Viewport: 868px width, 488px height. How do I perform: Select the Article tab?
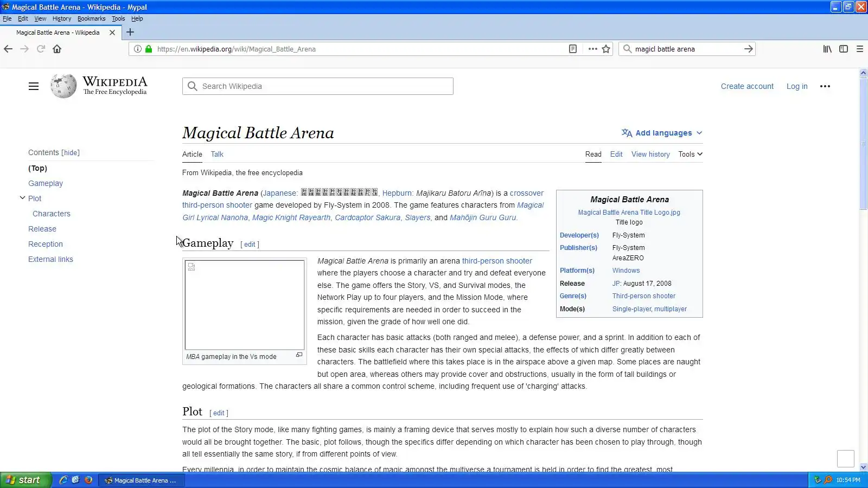(x=192, y=154)
